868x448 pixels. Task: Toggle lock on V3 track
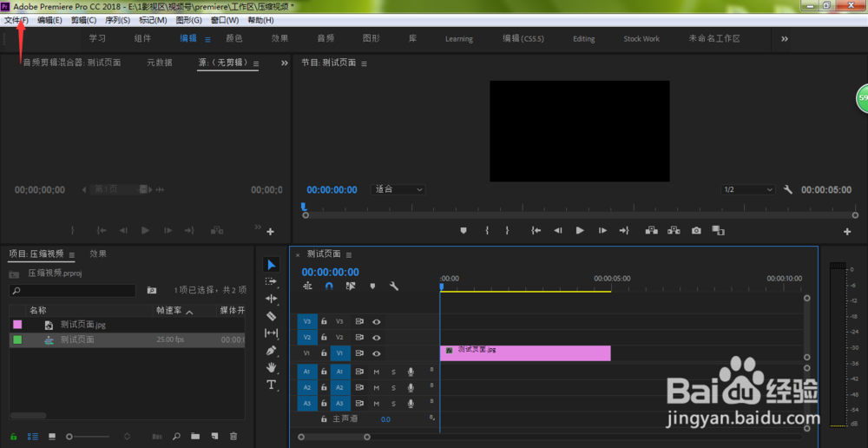click(325, 321)
